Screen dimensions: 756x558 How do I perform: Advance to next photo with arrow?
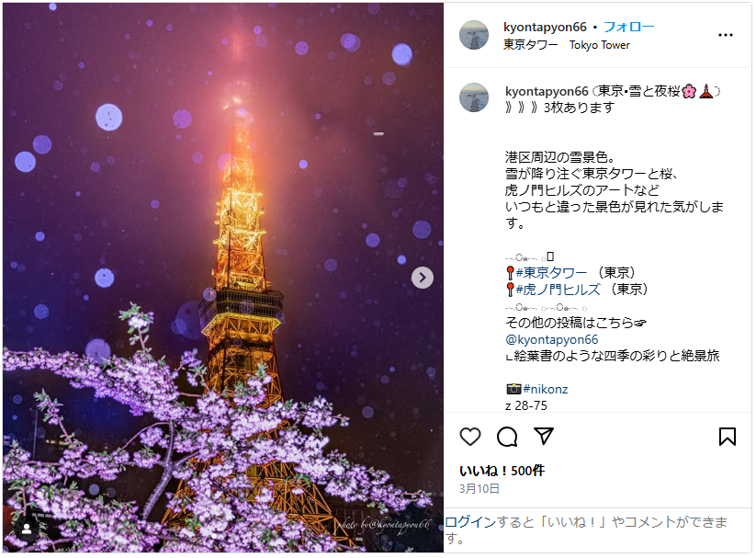[x=423, y=278]
